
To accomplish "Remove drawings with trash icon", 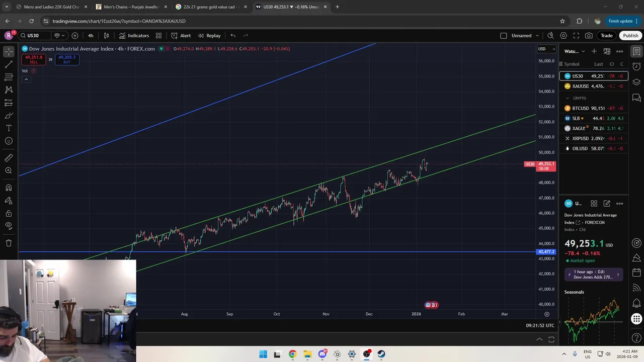I will point(9,243).
